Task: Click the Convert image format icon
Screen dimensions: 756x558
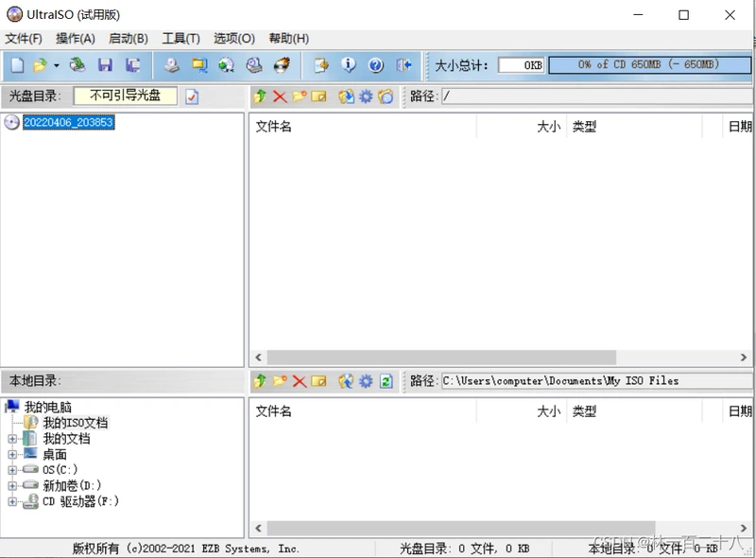Action: 199,64
